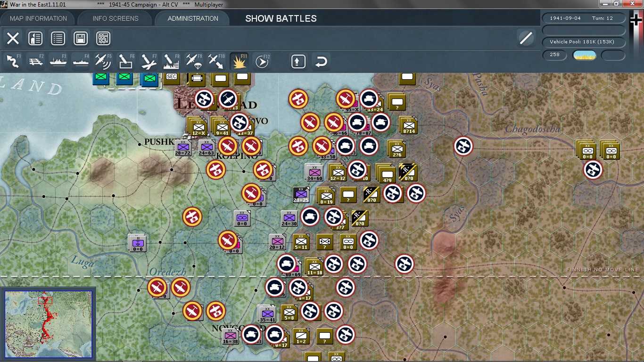Select the 34=60 unit counter
644x362 pixels.
[x=314, y=172]
